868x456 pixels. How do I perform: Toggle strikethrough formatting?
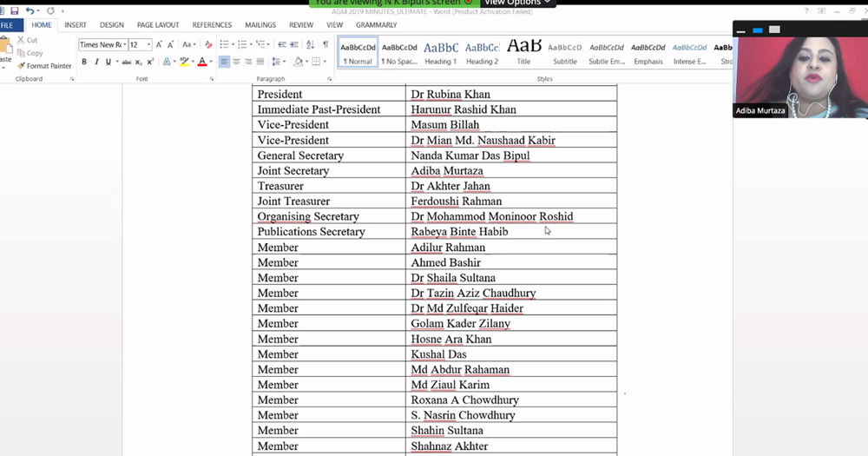(x=126, y=62)
